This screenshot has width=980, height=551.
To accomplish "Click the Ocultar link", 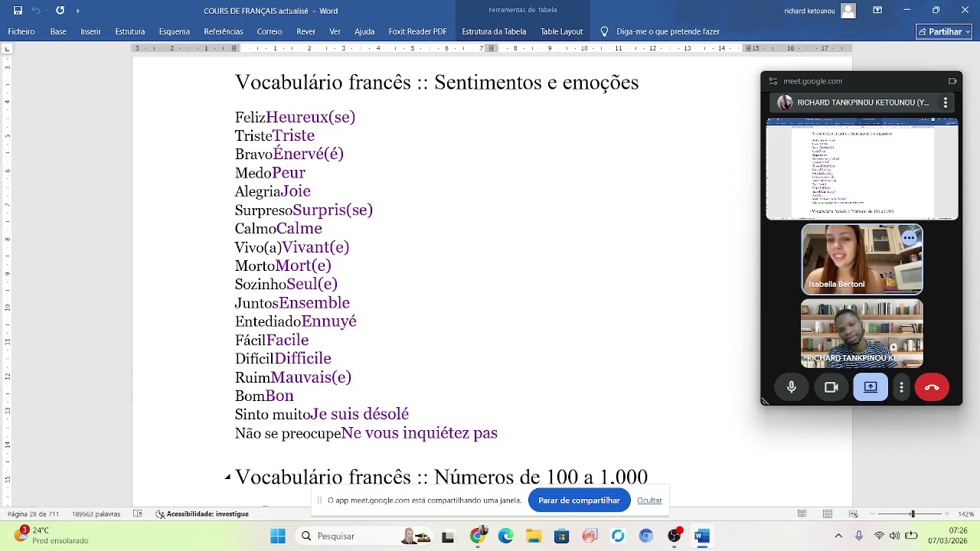I will click(649, 500).
